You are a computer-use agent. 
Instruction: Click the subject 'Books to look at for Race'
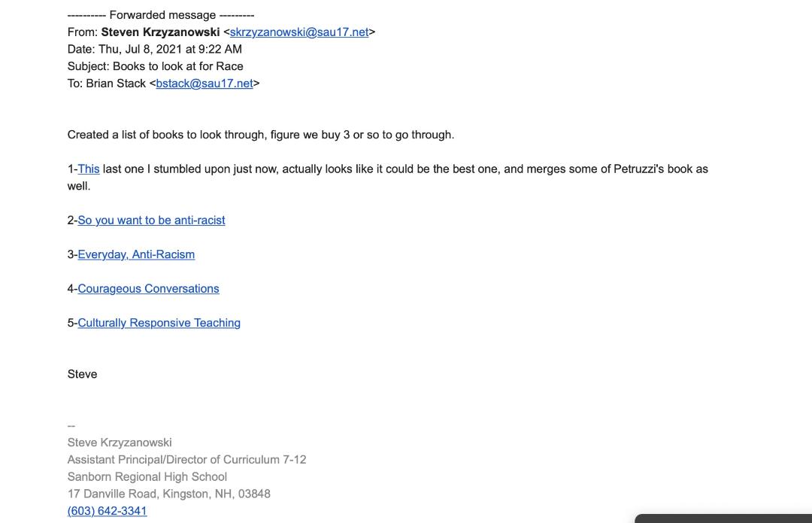point(177,66)
